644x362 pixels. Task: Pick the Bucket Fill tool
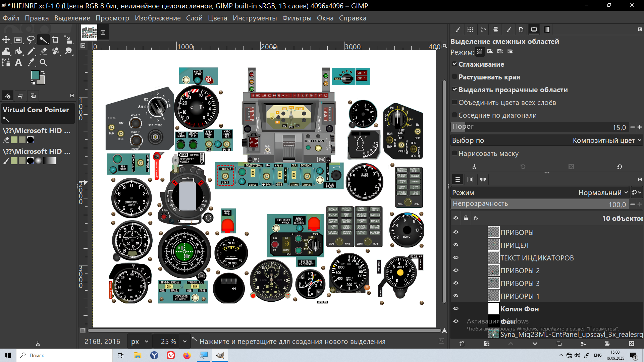[x=18, y=51]
